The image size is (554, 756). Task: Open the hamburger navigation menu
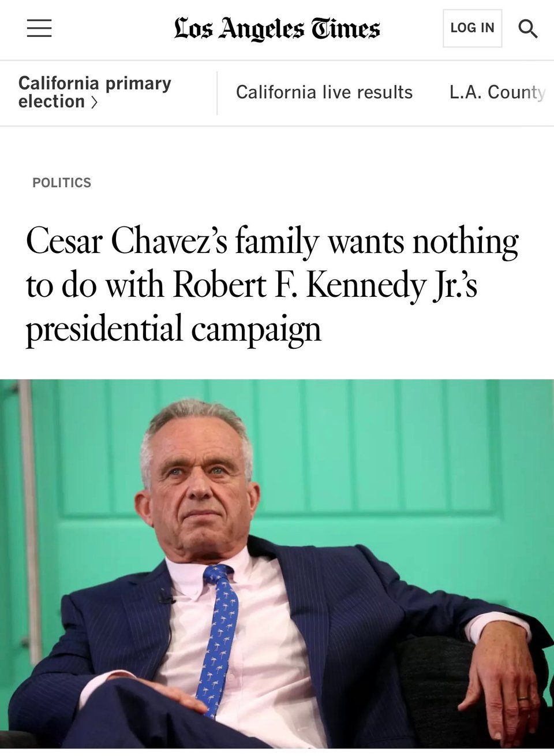(x=39, y=28)
